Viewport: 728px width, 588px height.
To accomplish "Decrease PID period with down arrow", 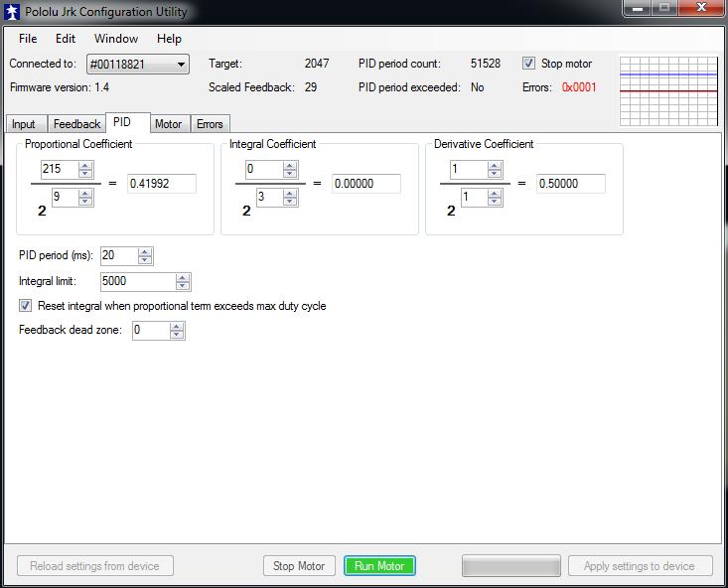I will (145, 259).
